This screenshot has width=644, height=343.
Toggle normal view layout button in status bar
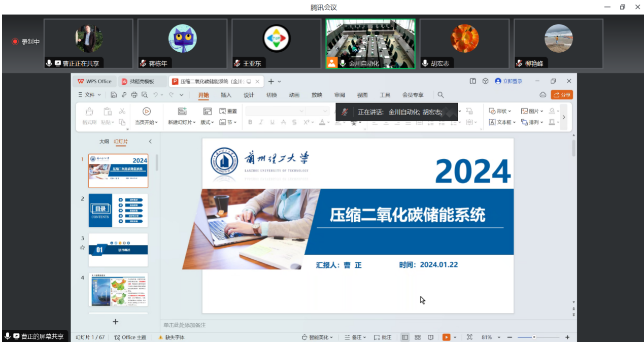tap(405, 337)
